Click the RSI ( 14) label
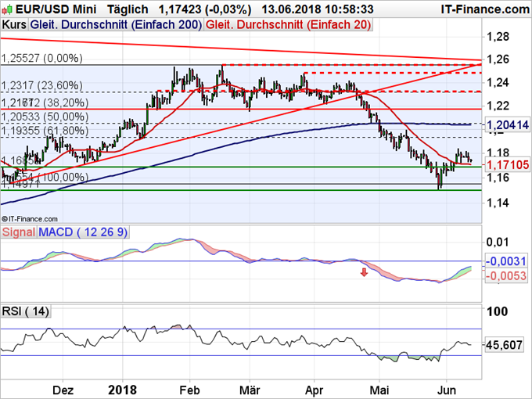Screen dimensions: 532x399 click(x=26, y=311)
